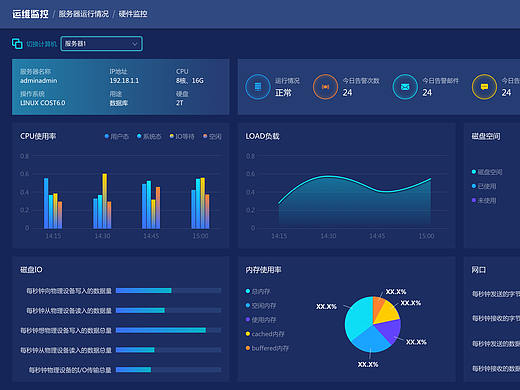Click the server name adminadmin

pyautogui.click(x=39, y=81)
